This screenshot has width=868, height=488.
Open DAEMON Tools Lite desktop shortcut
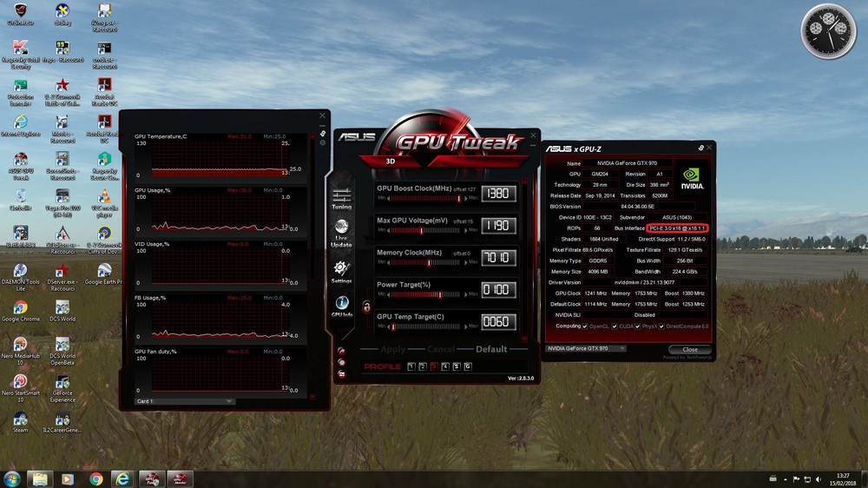21,277
